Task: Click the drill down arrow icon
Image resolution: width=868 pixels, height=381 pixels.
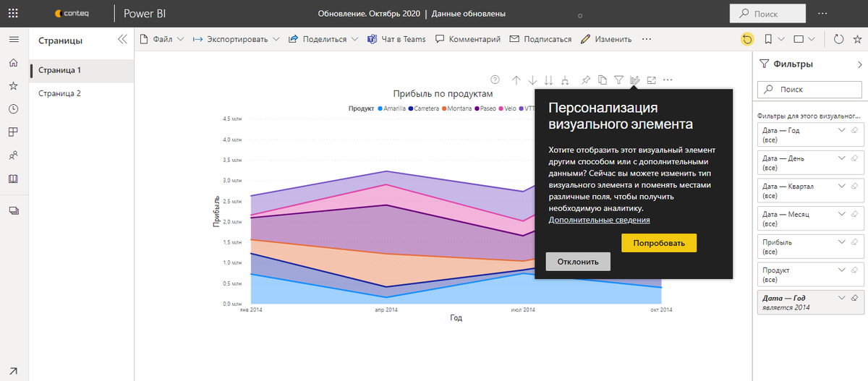Action: tap(532, 80)
